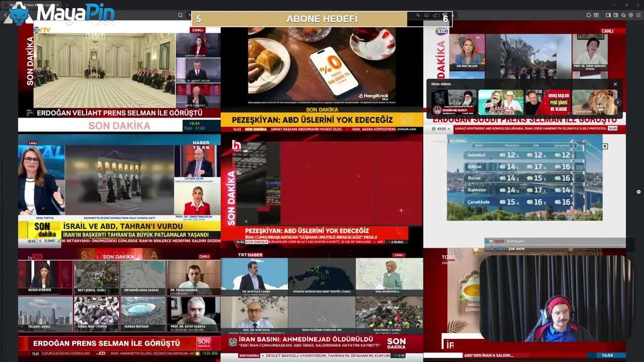Toggle the browser sidebar panel icon
The image size is (644, 362).
click(608, 15)
